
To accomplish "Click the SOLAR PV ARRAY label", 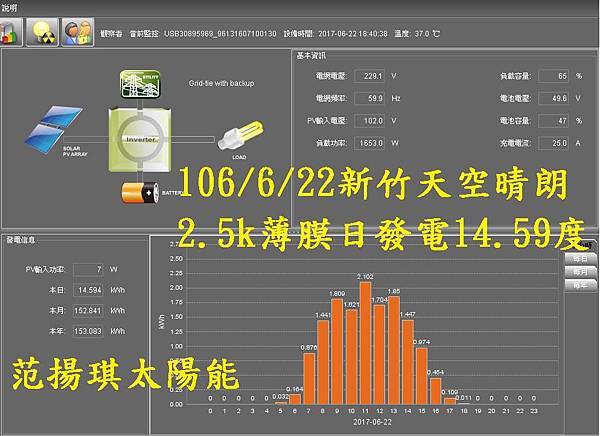I will pos(75,151).
